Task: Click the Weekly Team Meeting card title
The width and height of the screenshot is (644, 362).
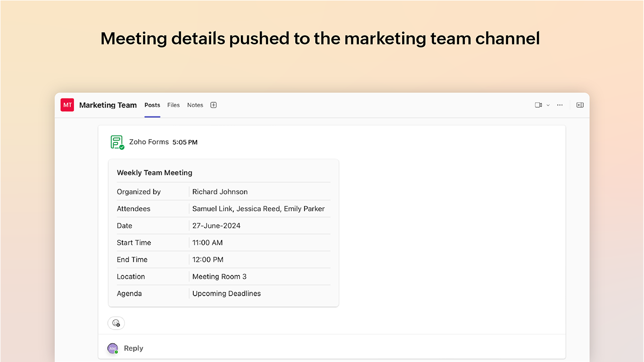Action: click(155, 173)
